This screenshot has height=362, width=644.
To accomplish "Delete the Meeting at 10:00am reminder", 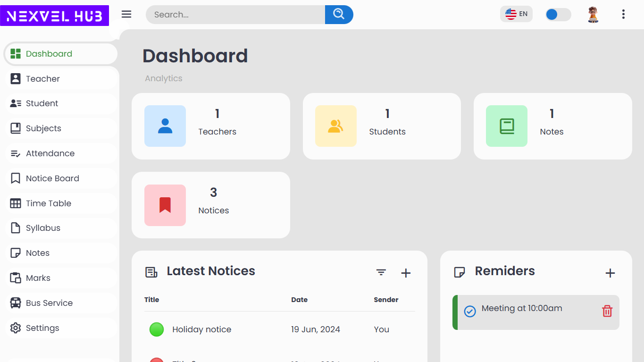I will click(x=607, y=311).
